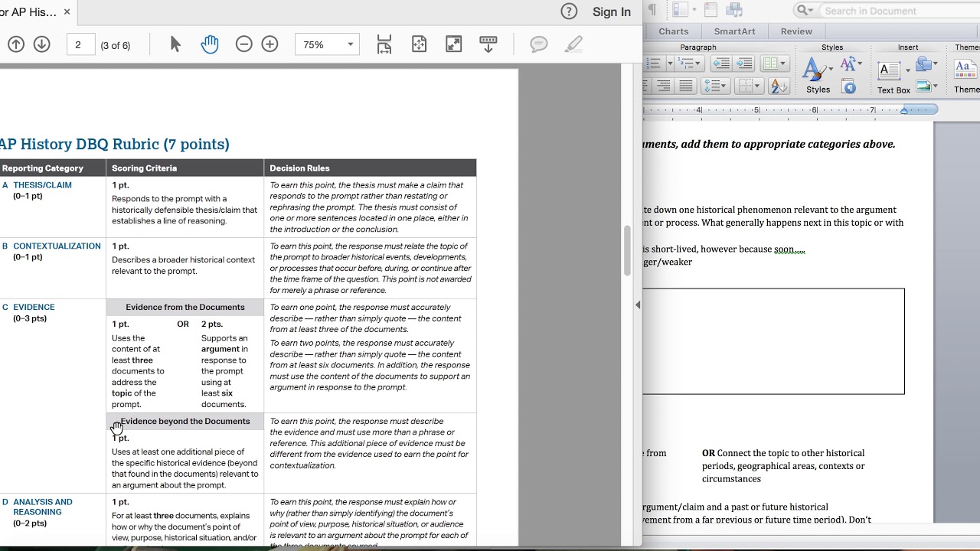The image size is (980, 551).
Task: Open the Manage Styles pane icon
Action: pyautogui.click(x=849, y=87)
